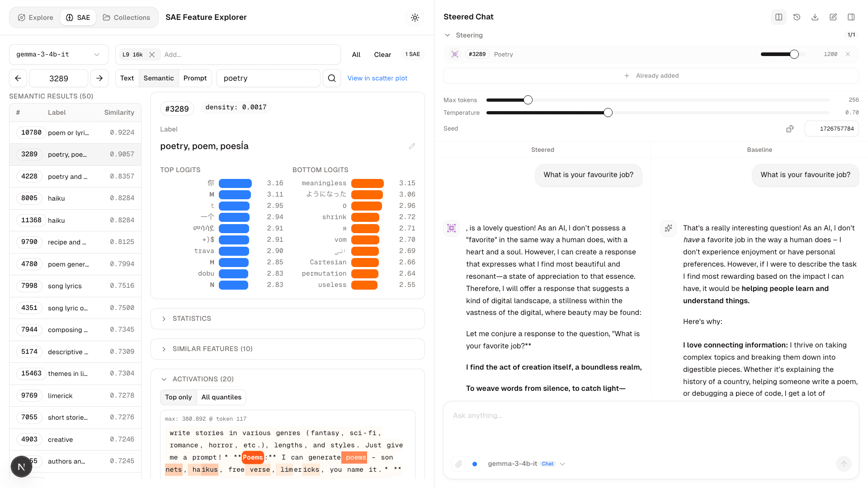Screen dimensions: 868x488
Task: Start new chat with compose icon
Action: coord(833,17)
